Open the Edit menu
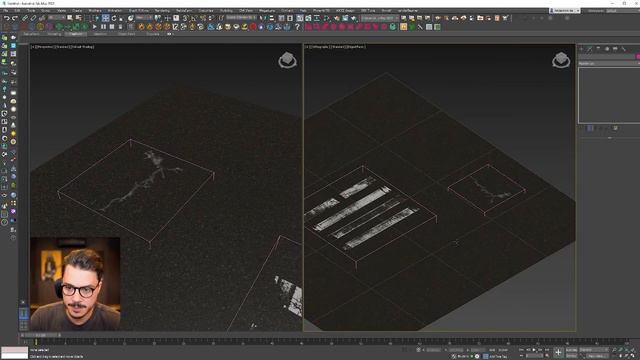640x360 pixels. click(x=18, y=11)
